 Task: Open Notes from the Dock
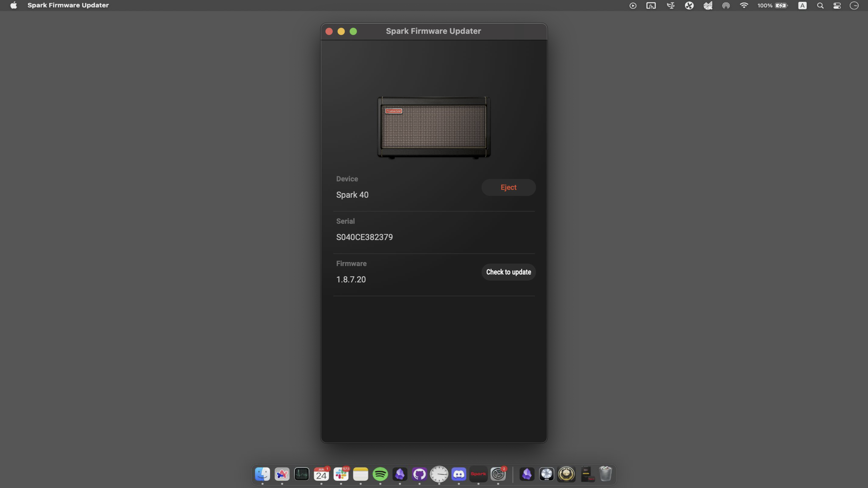361,474
